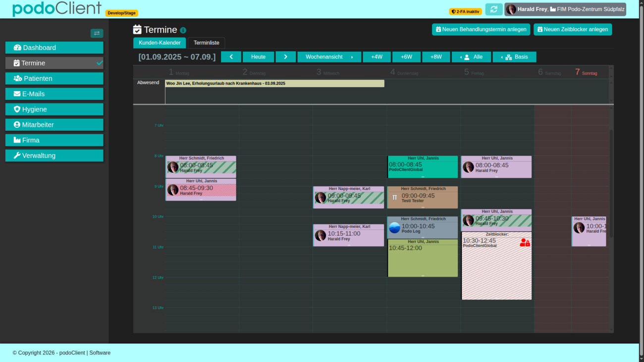
Task: Click the blue Podo Log avatar icon
Action: click(394, 228)
